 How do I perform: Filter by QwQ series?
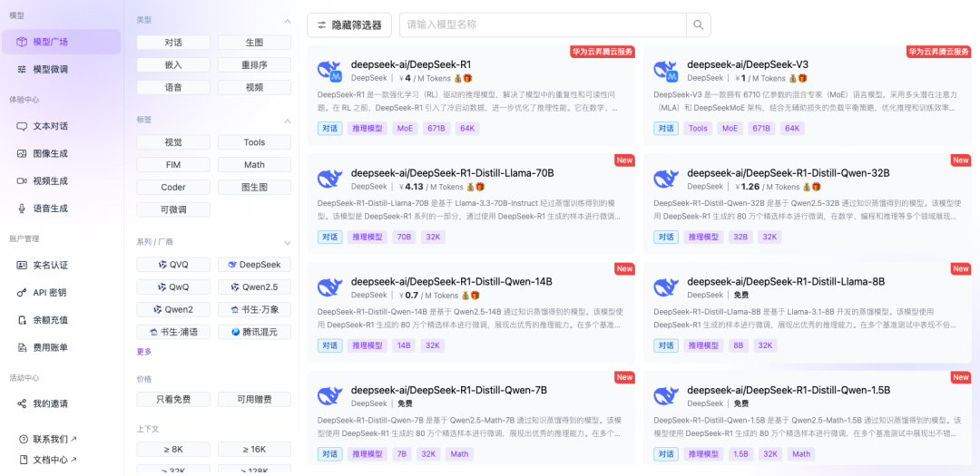pos(173,287)
